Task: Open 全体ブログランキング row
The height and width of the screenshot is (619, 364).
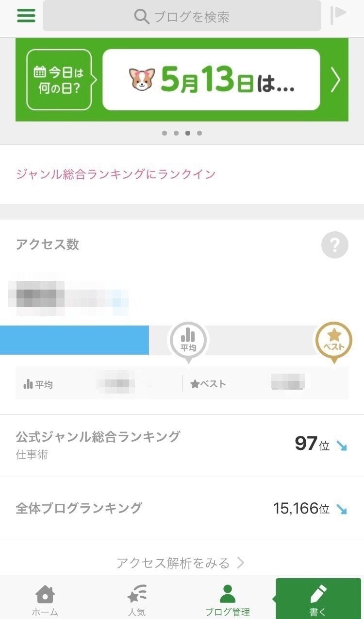Action: [182, 508]
